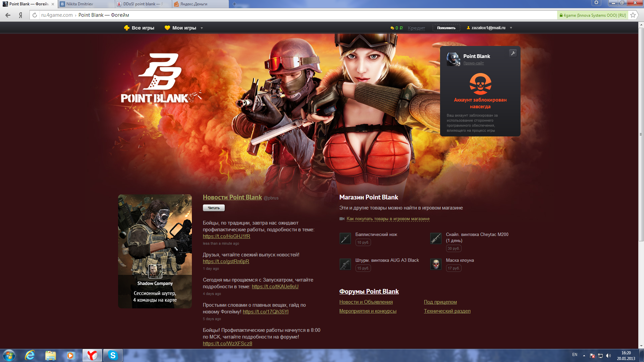The width and height of the screenshot is (644, 362).
Task: Open link https://t.co/HoGHJ1fR
Action: (226, 236)
